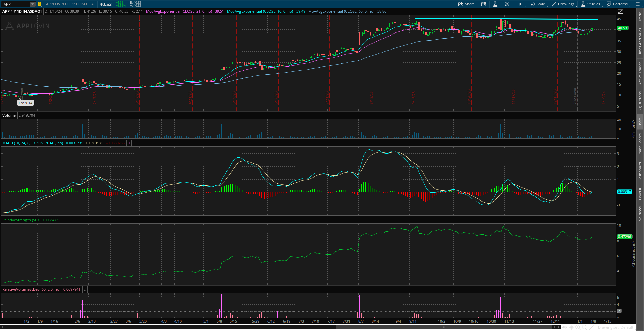Click the RelativeStrength (SPX) study label
Viewport: 644px width, 331px height.
tap(21, 220)
